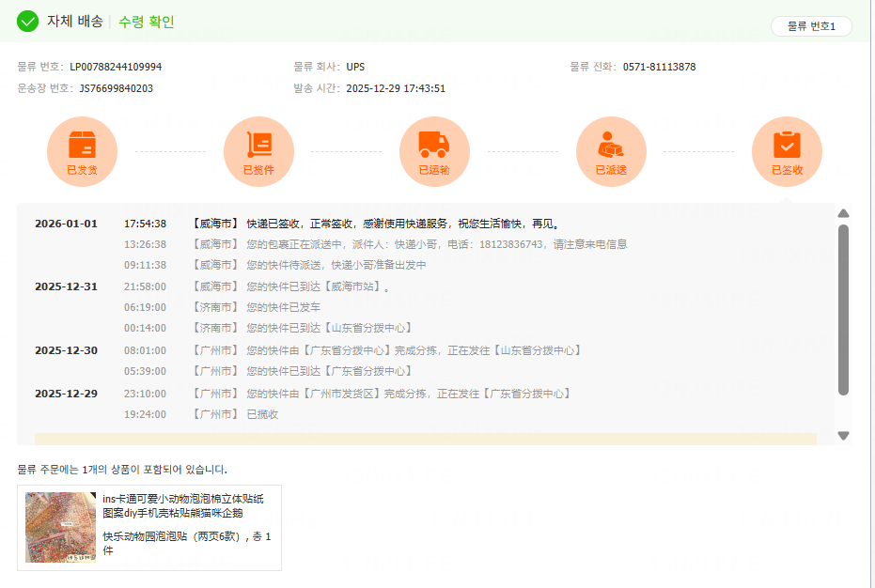Click logistics number LP00788244109994

pos(116,67)
